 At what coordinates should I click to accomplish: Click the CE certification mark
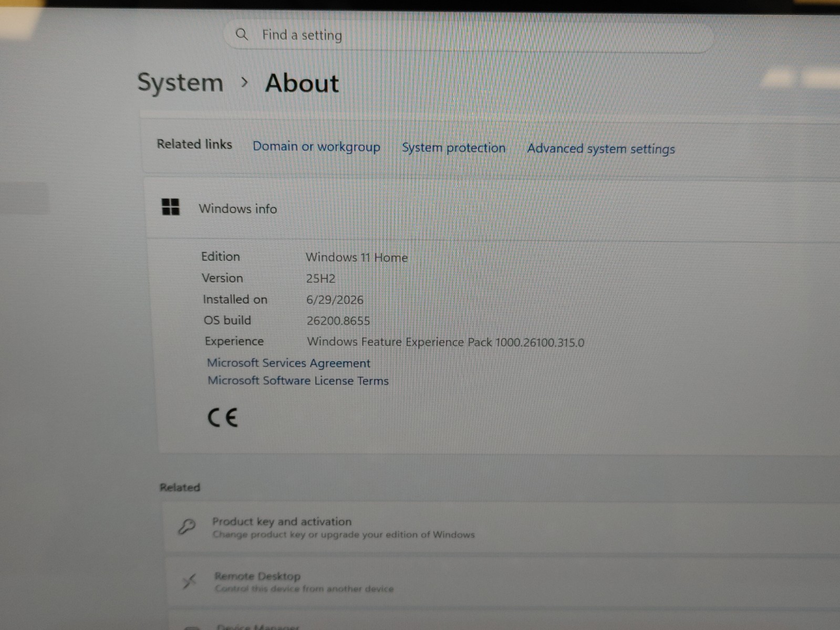click(x=223, y=417)
